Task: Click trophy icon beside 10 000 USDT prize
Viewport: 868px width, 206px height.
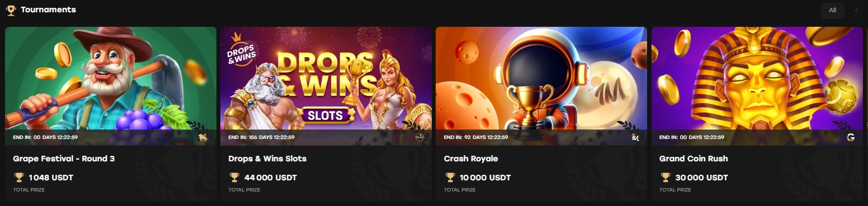Action: tap(450, 178)
